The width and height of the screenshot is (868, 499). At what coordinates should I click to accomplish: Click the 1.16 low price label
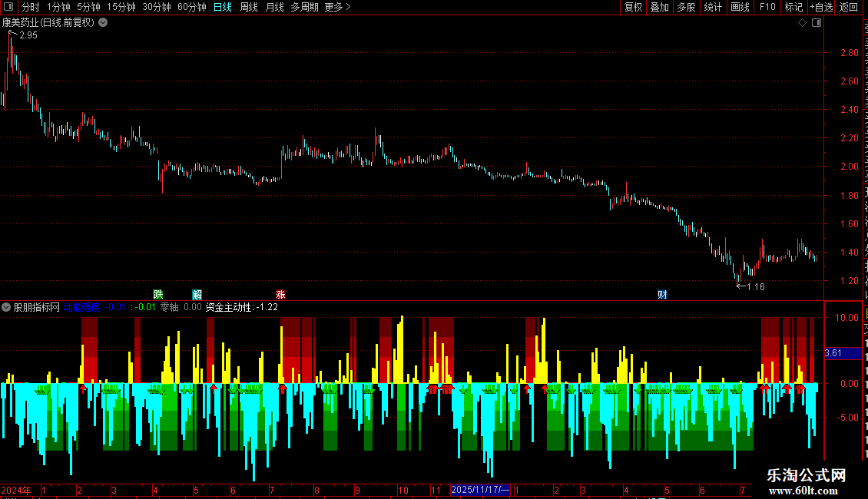[756, 286]
